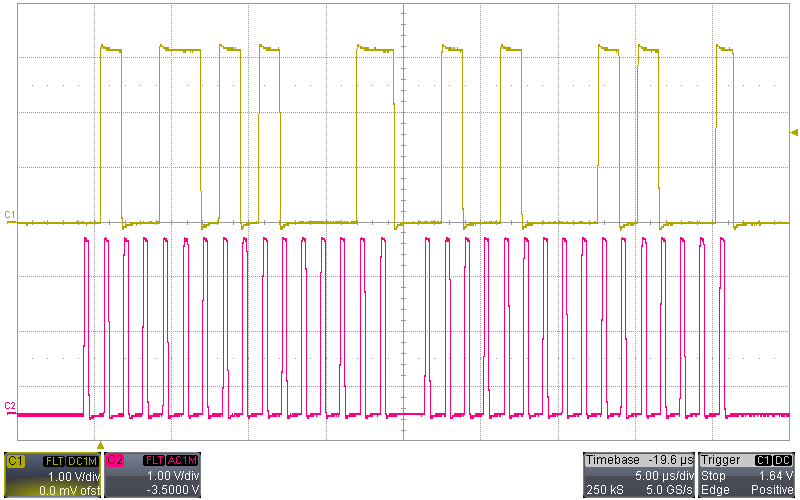Image resolution: width=800 pixels, height=500 pixels.
Task: Select the 250 kS memory value
Action: tap(605, 490)
